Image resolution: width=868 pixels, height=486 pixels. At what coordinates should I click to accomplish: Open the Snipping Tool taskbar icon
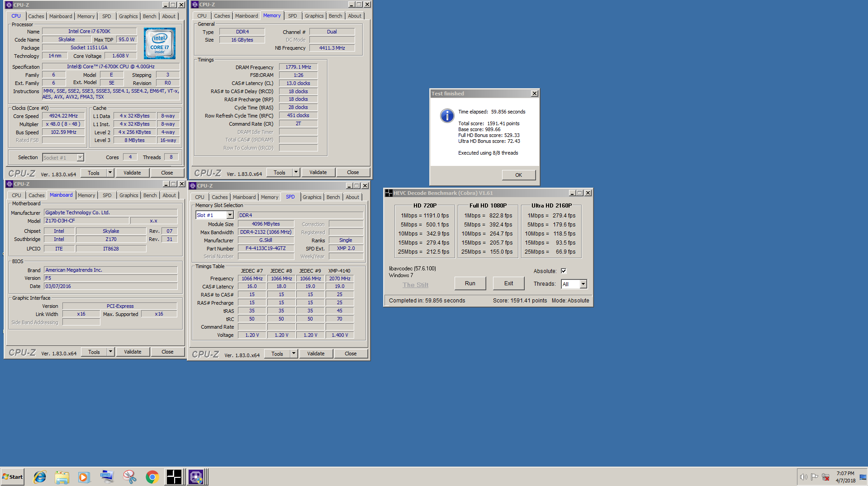129,477
